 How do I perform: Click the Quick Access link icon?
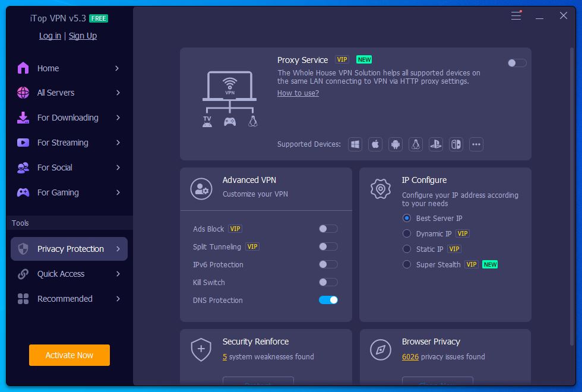click(23, 274)
